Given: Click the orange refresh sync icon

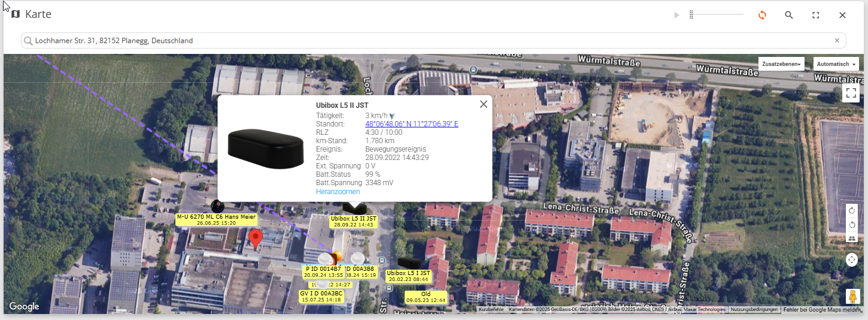Looking at the screenshot, I should click(x=762, y=15).
